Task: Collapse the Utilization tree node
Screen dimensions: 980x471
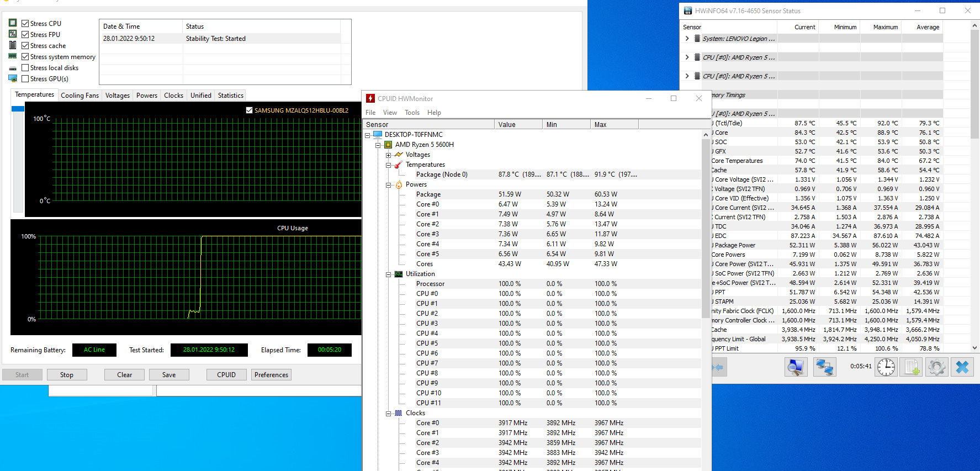Action: [x=388, y=274]
